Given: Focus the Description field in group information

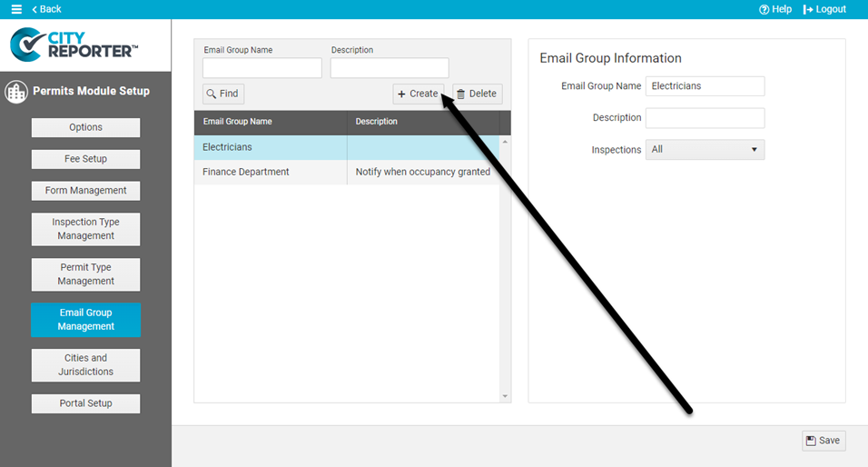Looking at the screenshot, I should (x=705, y=118).
